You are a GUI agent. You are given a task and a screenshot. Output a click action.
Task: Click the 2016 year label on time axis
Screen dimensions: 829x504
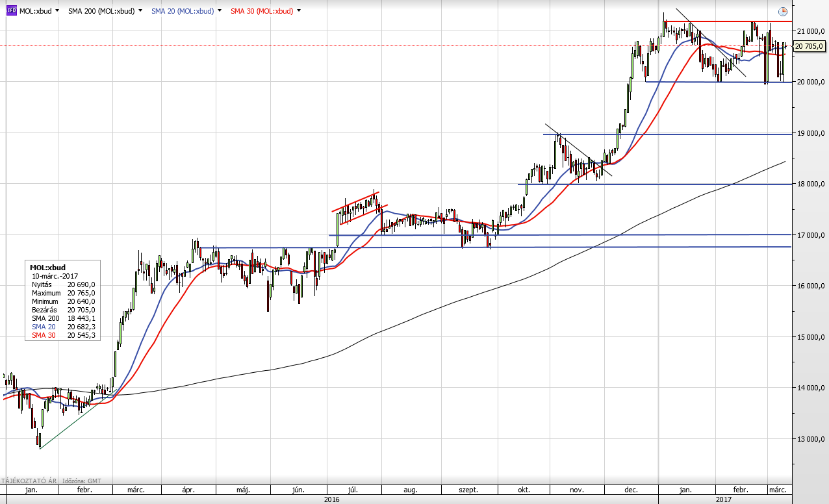pos(331,499)
